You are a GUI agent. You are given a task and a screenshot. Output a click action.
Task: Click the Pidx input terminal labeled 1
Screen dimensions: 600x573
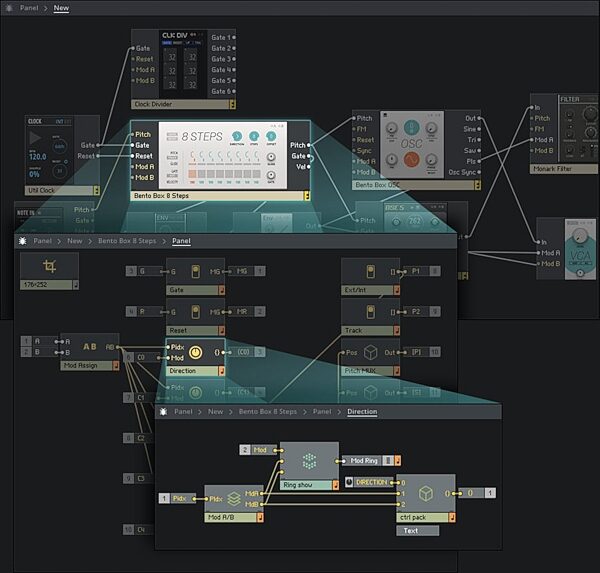[x=178, y=498]
